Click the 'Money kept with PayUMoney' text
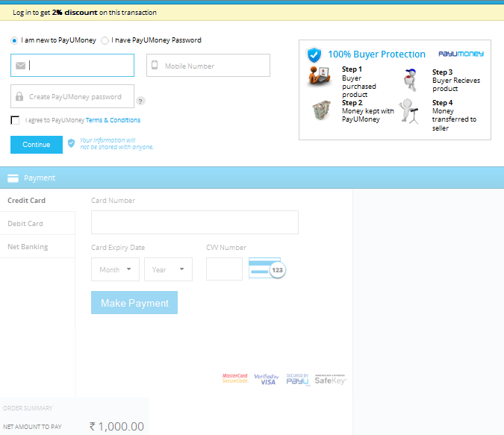 (367, 115)
